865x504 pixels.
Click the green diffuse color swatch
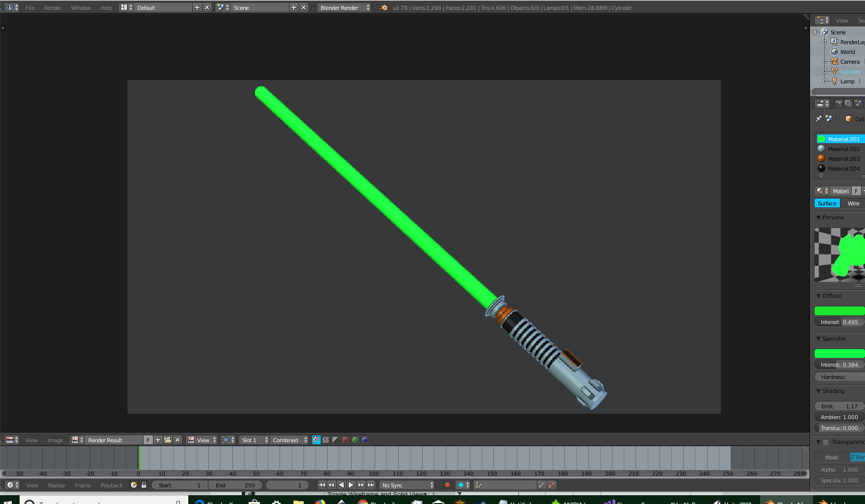click(840, 311)
